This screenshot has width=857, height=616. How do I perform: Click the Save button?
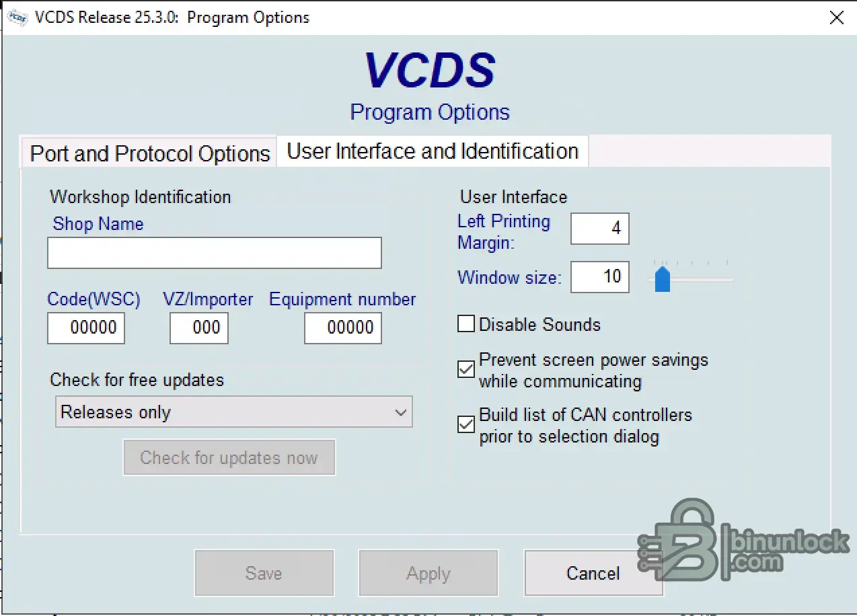coord(264,573)
